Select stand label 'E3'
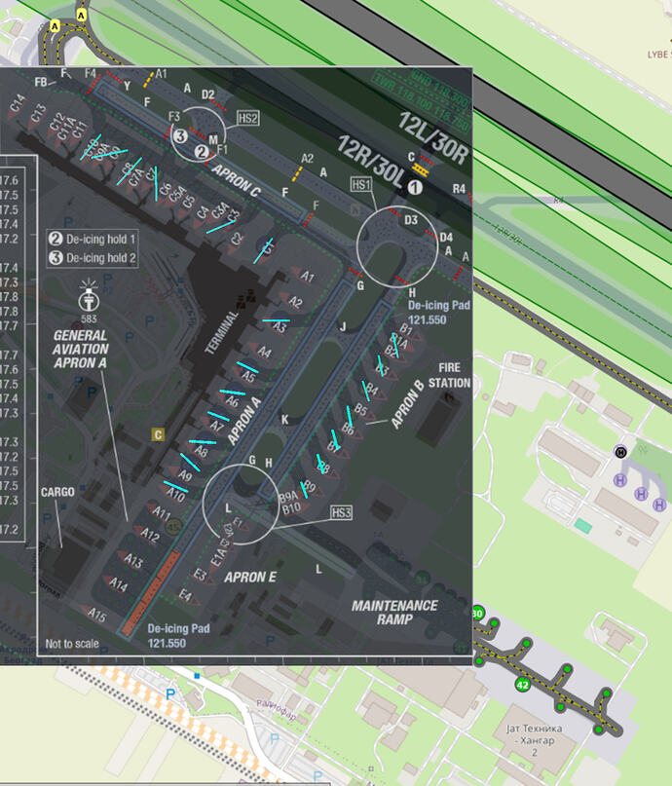Viewport: 672px width, 786px height. click(x=200, y=575)
